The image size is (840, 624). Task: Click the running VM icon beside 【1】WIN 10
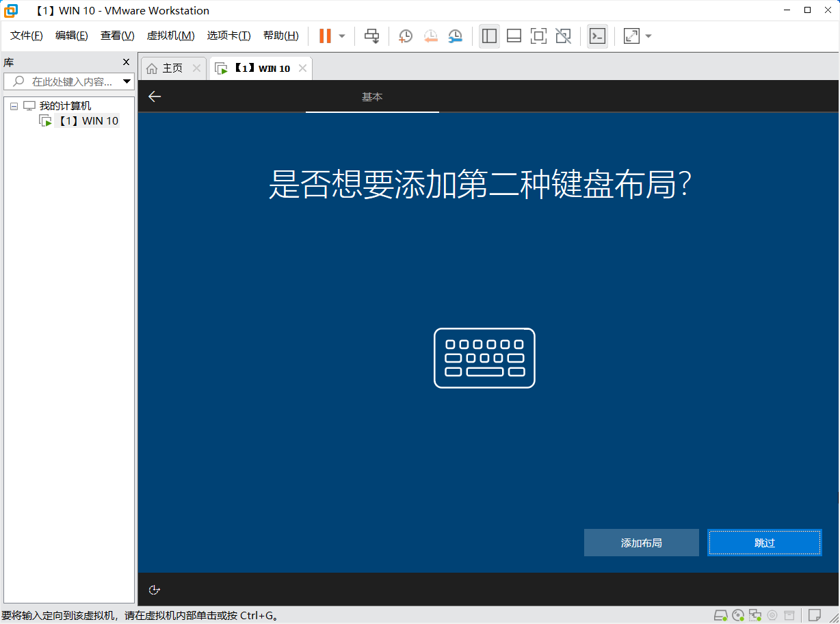click(46, 121)
